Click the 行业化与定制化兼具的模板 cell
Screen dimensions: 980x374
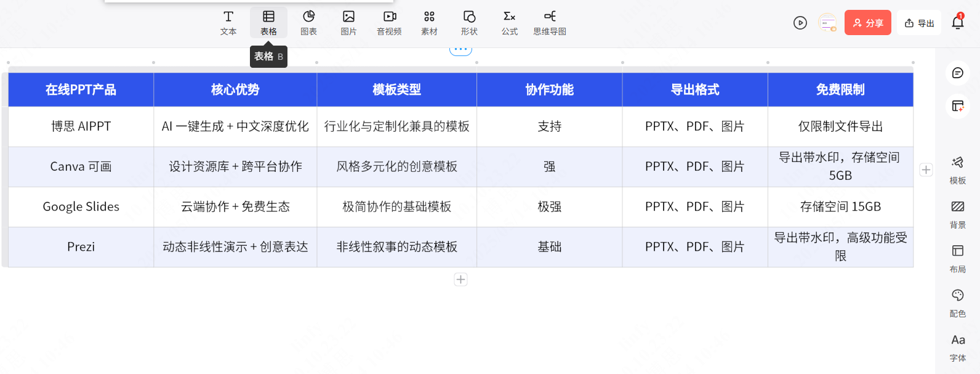(396, 126)
